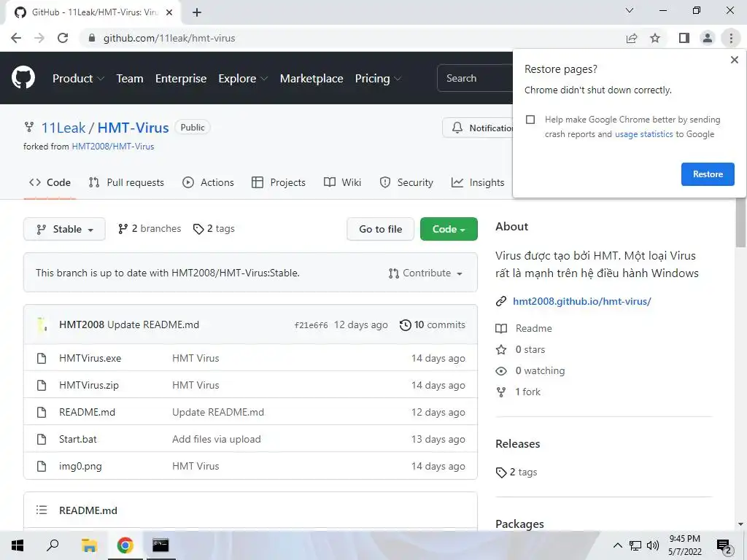Viewport: 747px width, 560px height.
Task: Click the file icon beside Start.bat
Action: point(42,439)
